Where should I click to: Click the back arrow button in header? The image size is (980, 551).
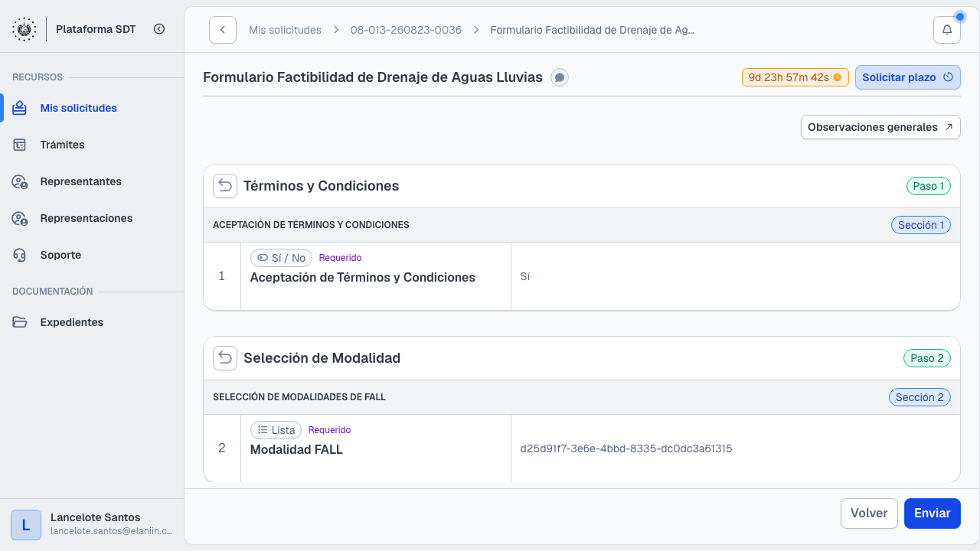coord(223,30)
